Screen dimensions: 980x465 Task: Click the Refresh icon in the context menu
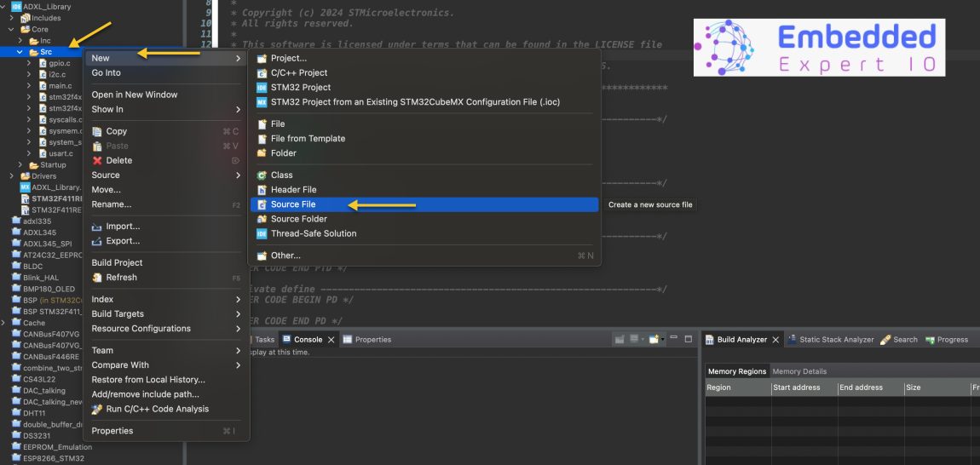click(x=97, y=278)
